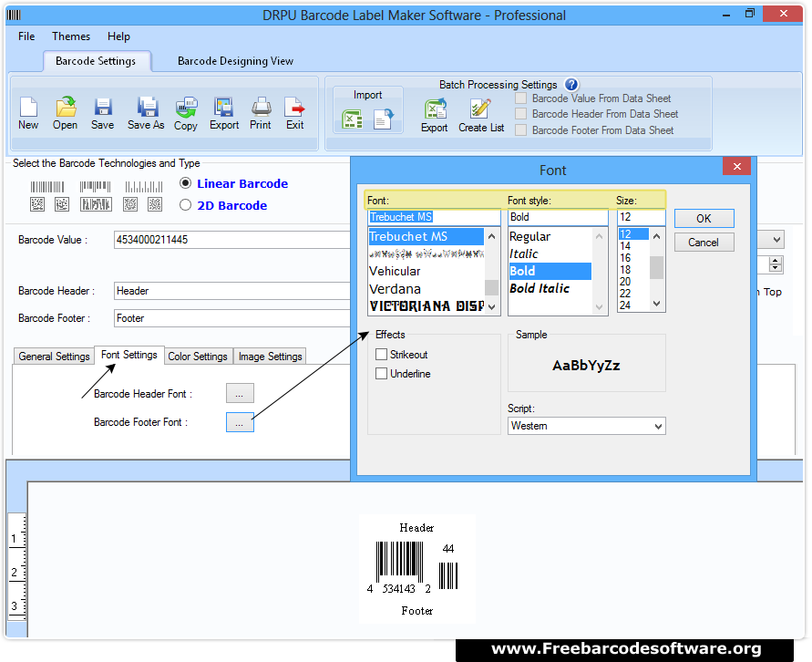
Task: Click the Copy barcode icon
Action: (186, 108)
